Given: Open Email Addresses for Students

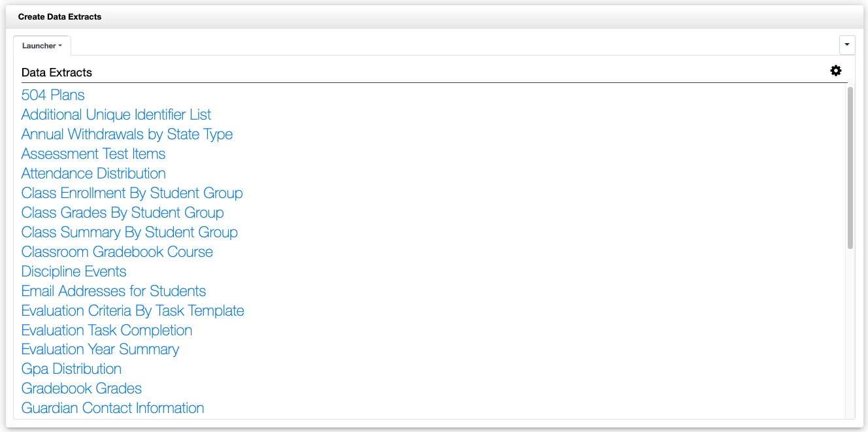Looking at the screenshot, I should tap(114, 291).
